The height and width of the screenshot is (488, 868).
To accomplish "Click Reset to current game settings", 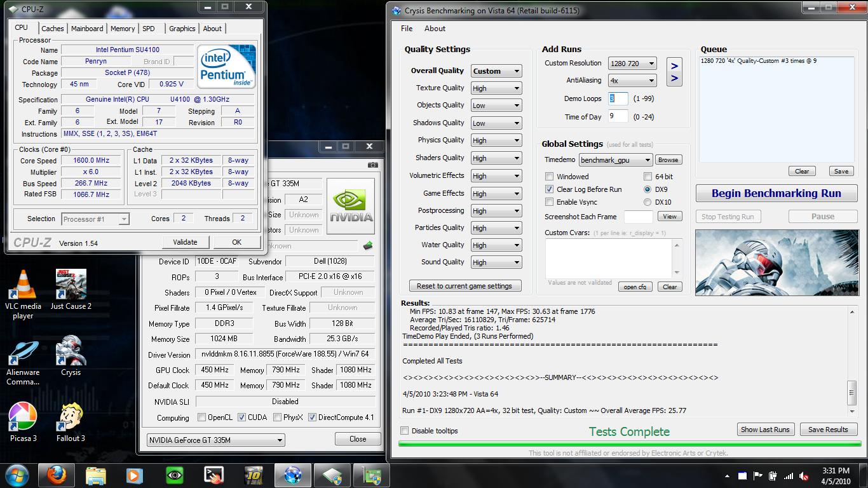I will pyautogui.click(x=465, y=286).
